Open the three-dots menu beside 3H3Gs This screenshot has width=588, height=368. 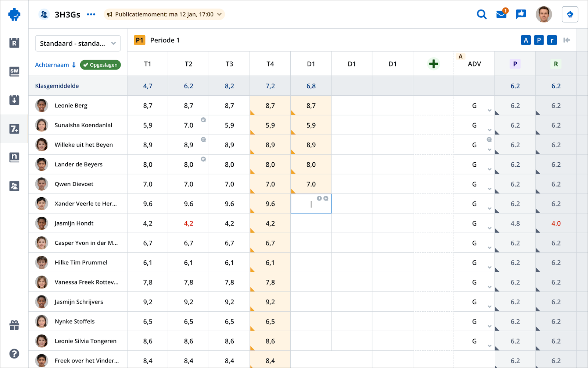[x=91, y=14]
